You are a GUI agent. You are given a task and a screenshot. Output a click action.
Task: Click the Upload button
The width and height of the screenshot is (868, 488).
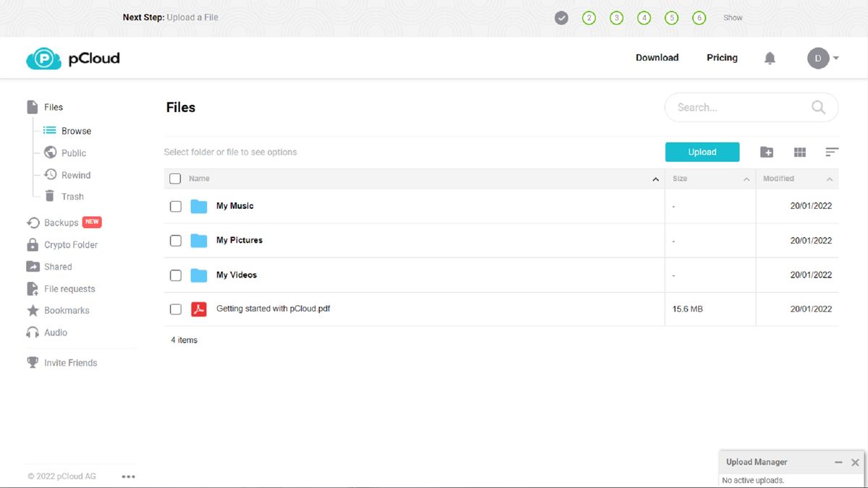[702, 152]
